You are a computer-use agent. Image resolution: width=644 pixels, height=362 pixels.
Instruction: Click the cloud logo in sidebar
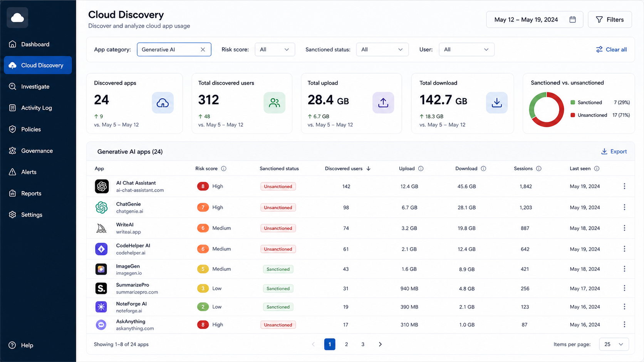pyautogui.click(x=17, y=18)
